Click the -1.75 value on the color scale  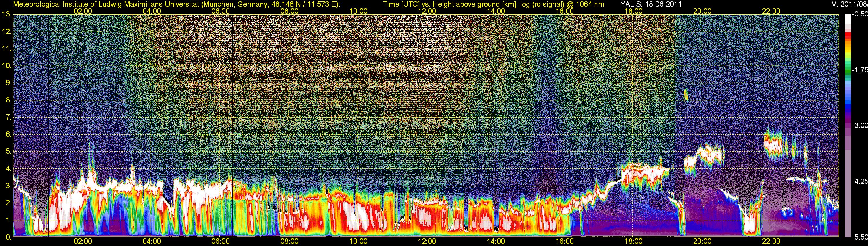click(x=859, y=70)
